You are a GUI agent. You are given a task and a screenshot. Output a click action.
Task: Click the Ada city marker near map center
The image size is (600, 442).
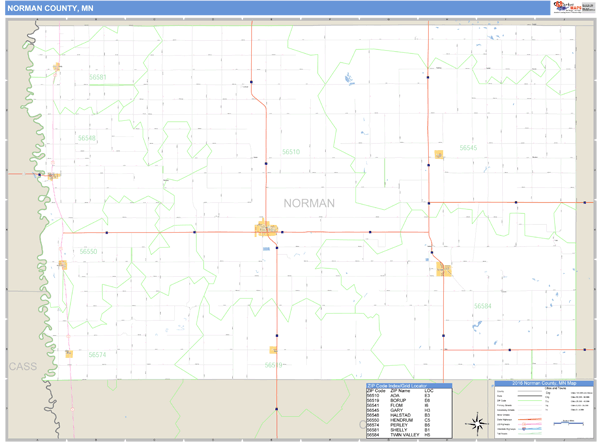pos(266,229)
